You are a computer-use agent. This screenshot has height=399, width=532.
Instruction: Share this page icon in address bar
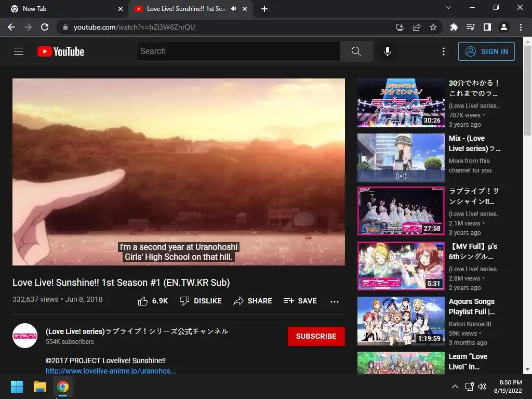tap(417, 27)
